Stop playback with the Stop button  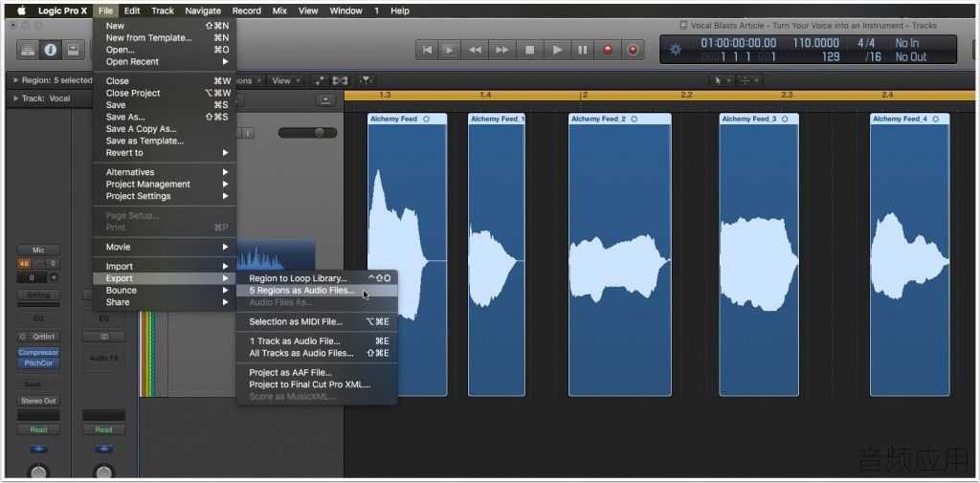(x=530, y=50)
